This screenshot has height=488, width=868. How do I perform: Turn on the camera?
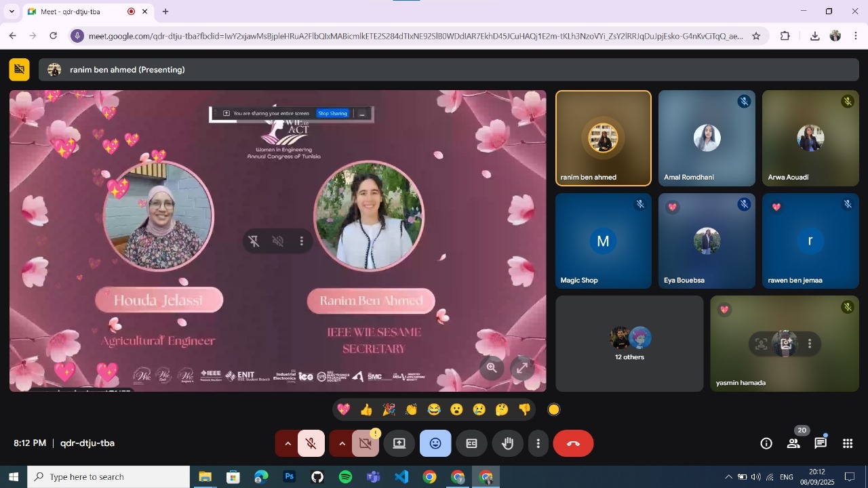(x=366, y=443)
